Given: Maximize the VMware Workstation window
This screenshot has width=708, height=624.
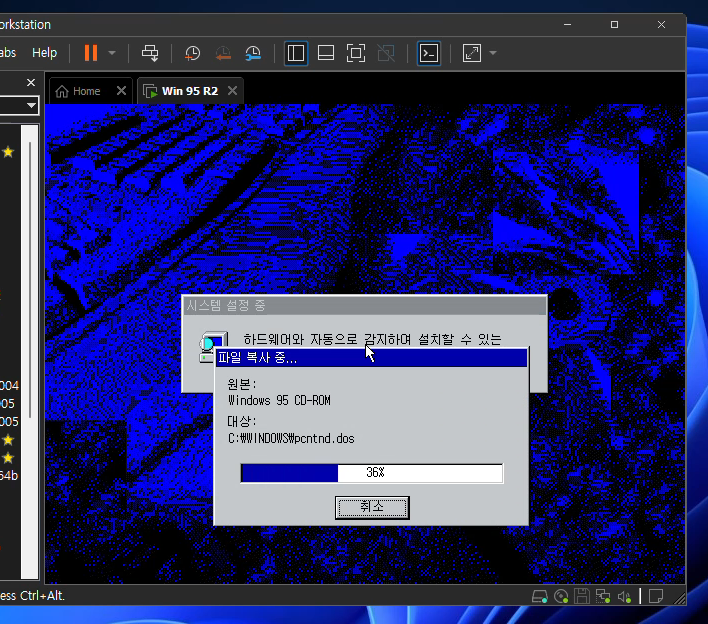Looking at the screenshot, I should point(615,24).
